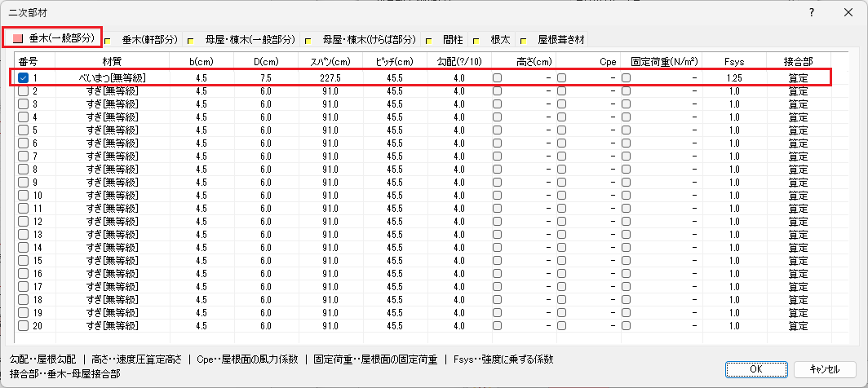Edit row 1 スパン value 227.5
Image resolution: width=868 pixels, height=388 pixels.
coord(330,77)
